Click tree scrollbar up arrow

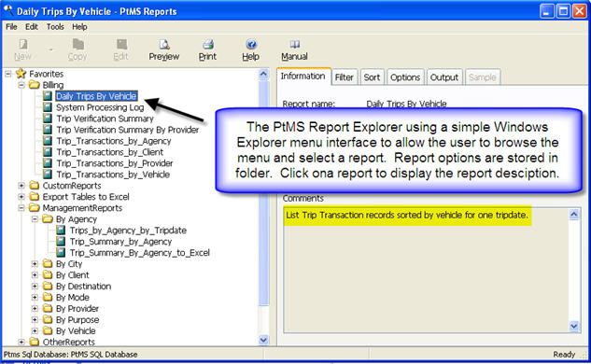coord(263,74)
